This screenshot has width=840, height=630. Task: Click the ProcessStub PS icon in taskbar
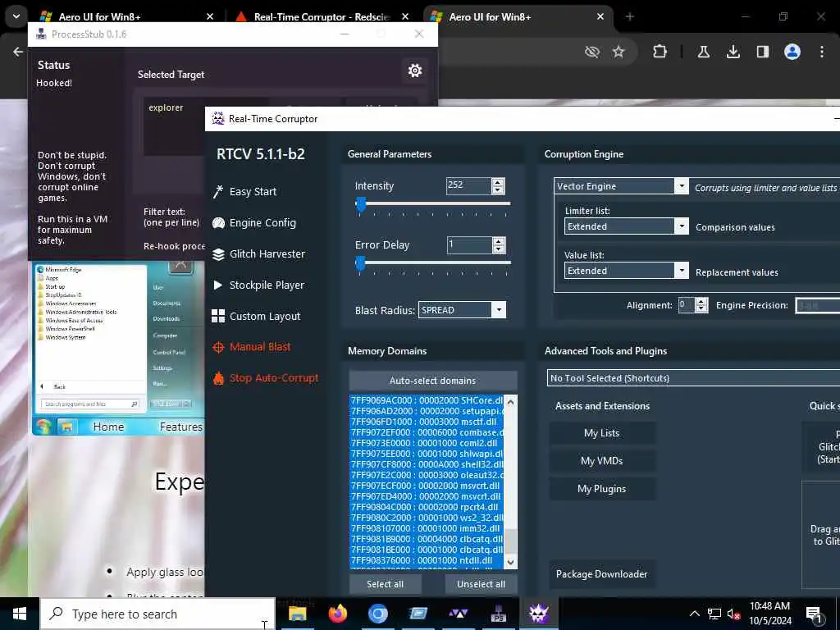click(498, 614)
